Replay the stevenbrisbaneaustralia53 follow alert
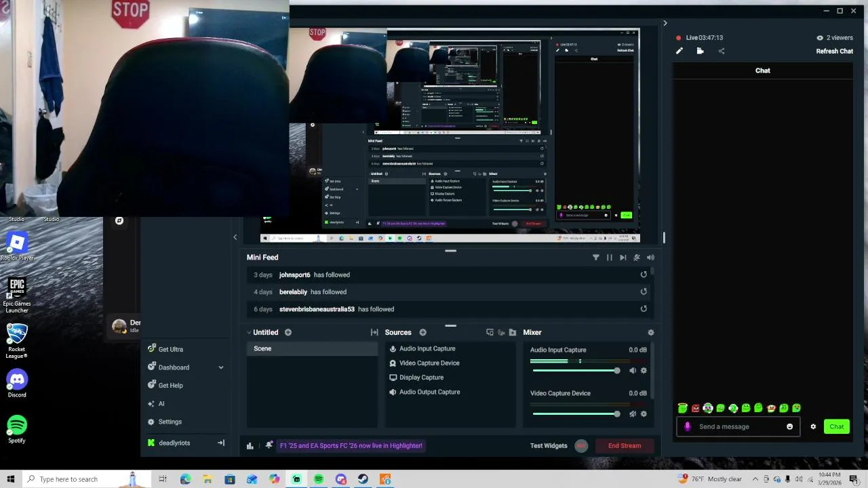The height and width of the screenshot is (488, 868). [644, 309]
